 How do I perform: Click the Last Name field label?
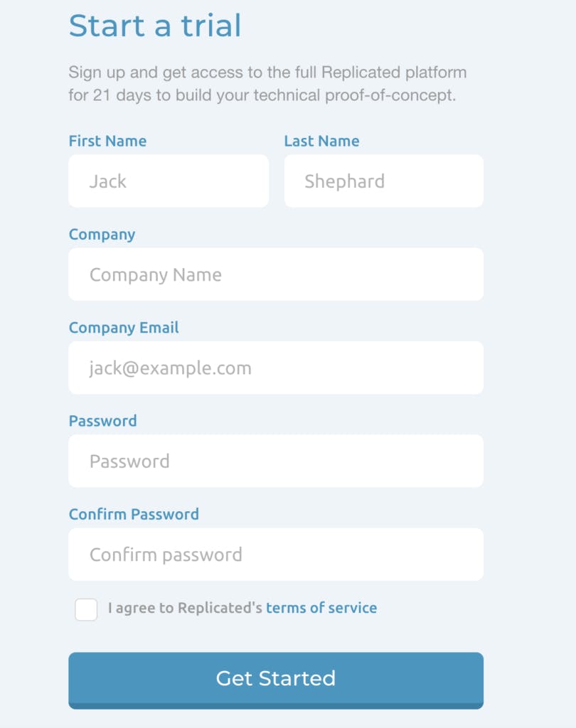coord(321,141)
